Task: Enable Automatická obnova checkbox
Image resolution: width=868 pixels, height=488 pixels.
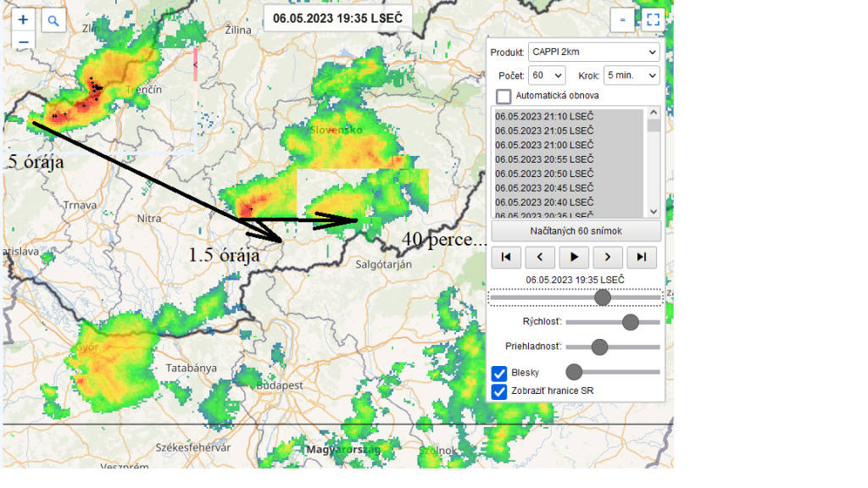Action: pos(504,96)
